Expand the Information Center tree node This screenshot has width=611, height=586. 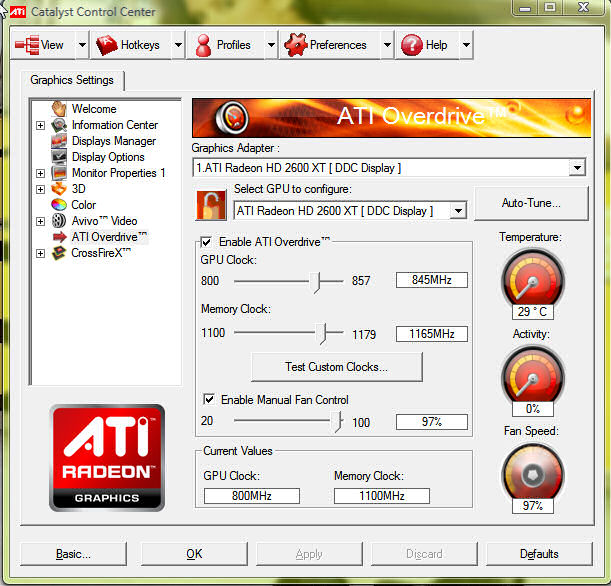pyautogui.click(x=40, y=125)
